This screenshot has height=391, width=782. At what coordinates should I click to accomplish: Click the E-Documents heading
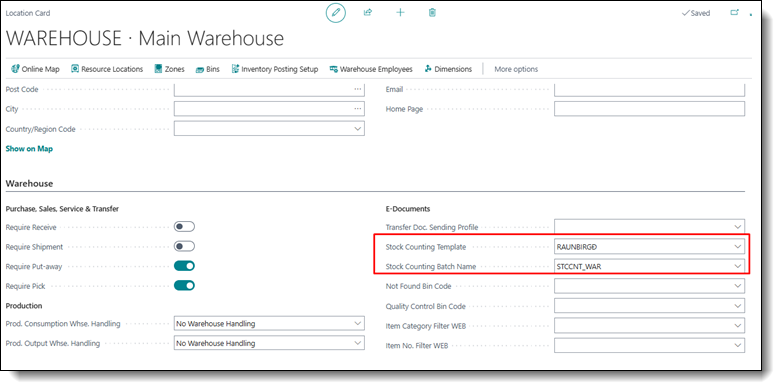408,209
